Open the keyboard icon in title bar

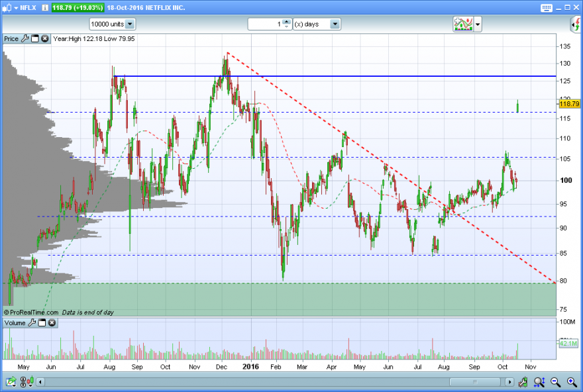tap(546, 8)
